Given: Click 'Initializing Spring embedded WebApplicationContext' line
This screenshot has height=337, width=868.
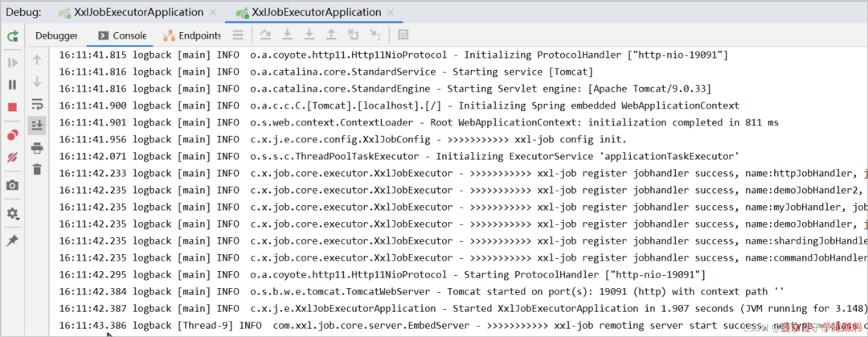Looking at the screenshot, I should pos(399,106).
